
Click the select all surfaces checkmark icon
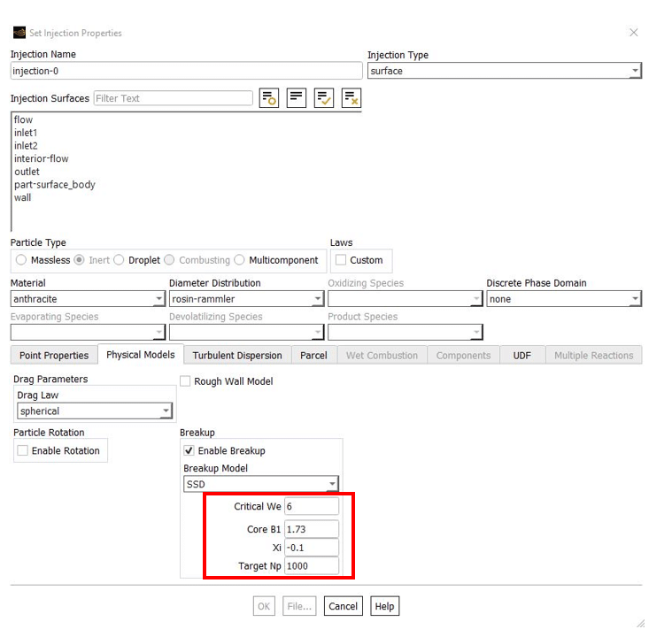click(324, 98)
